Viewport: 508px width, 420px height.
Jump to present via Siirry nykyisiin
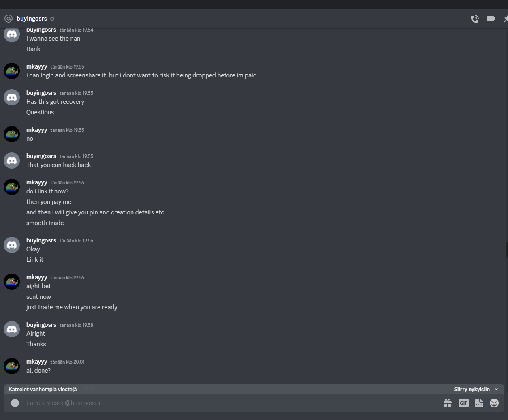[x=472, y=389]
